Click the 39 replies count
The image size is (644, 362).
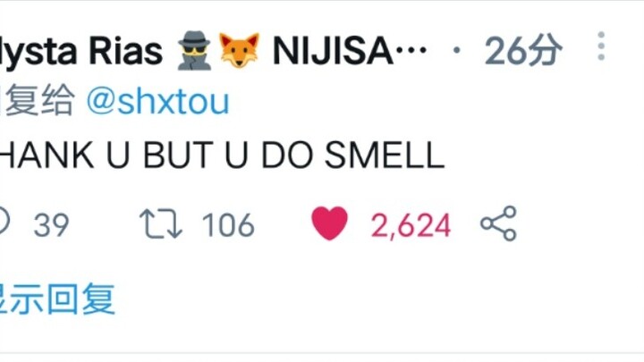(x=51, y=225)
